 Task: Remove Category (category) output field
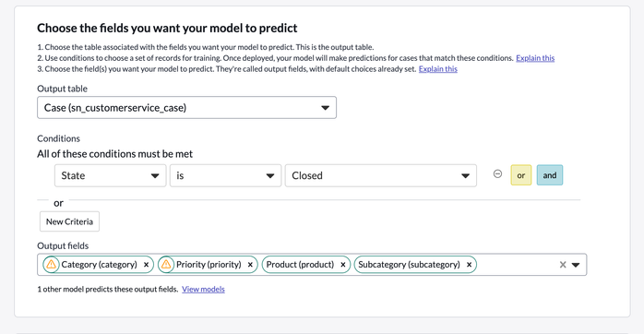[146, 265]
